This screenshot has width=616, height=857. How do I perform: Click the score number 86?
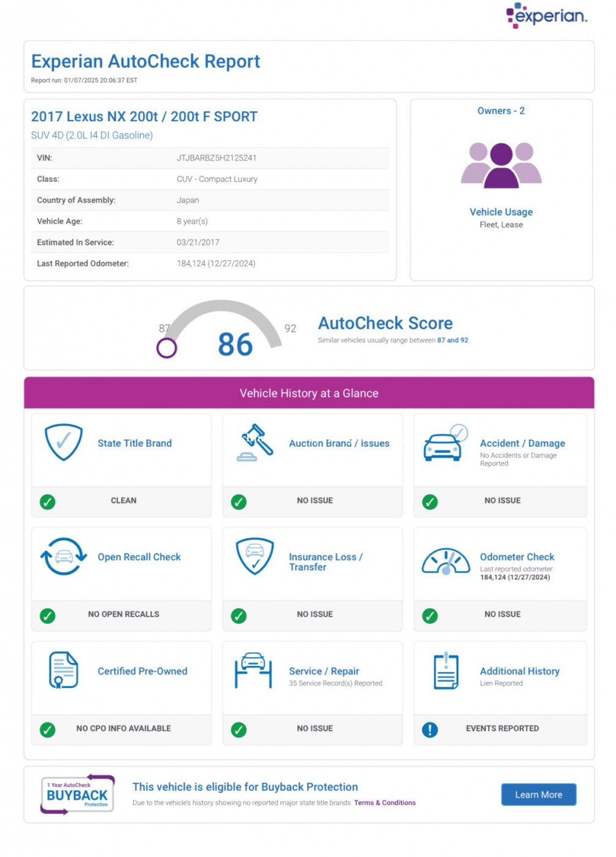click(x=235, y=344)
